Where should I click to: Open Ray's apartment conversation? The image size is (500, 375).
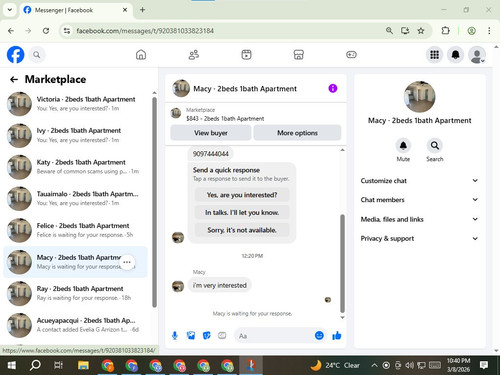click(x=75, y=293)
